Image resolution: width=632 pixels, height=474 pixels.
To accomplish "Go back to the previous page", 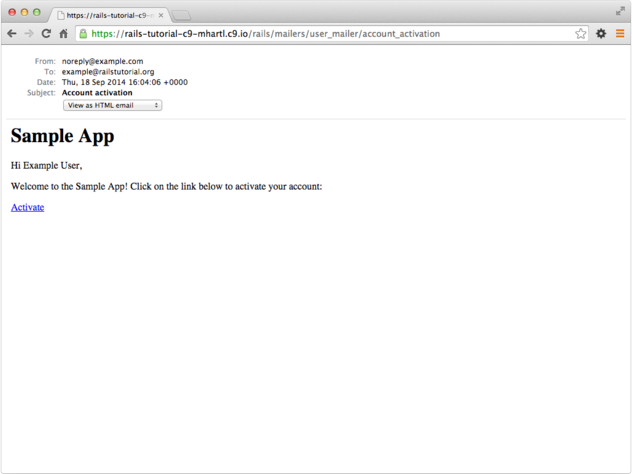I will 12,34.
